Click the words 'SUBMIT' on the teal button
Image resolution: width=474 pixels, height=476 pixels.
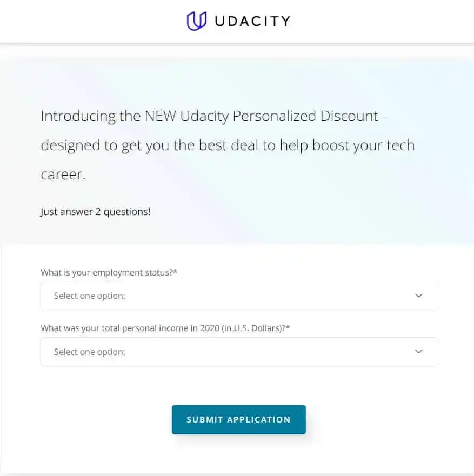[205, 420]
